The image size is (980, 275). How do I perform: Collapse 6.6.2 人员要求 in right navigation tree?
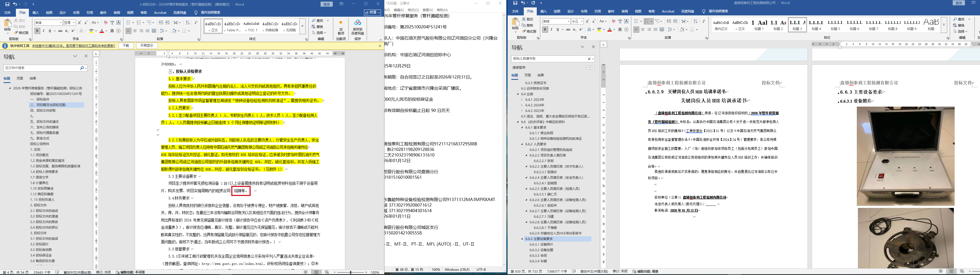522,144
